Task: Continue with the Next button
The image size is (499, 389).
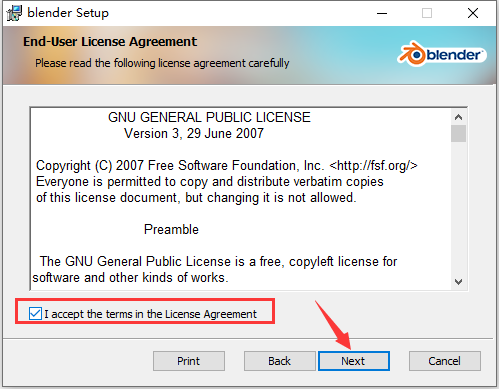Action: click(354, 361)
